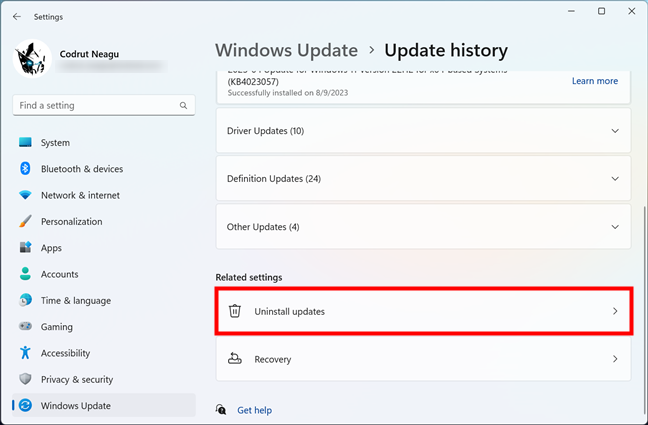Open the user profile avatar picture

tap(32, 59)
